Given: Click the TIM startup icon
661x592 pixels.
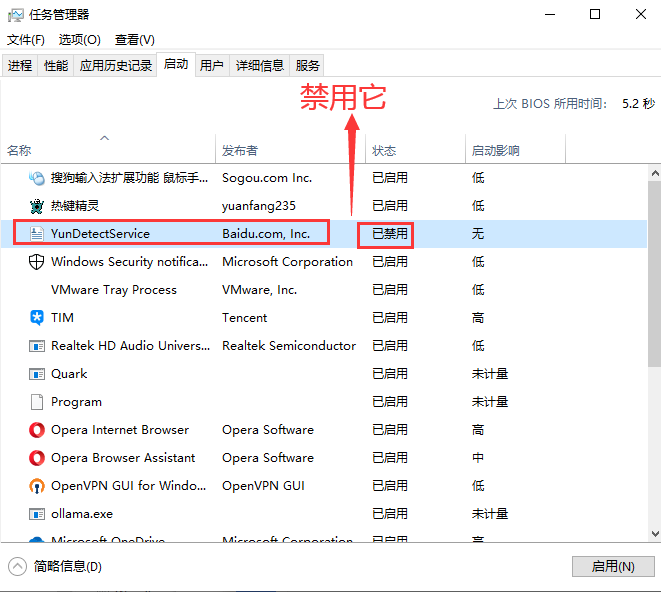Looking at the screenshot, I should (36, 318).
